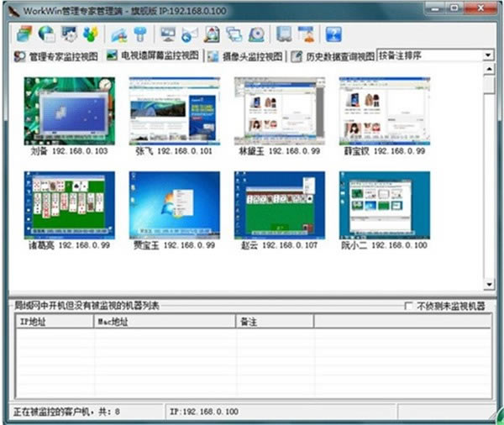Switch to 摄像头监控视图 tab
Image resolution: width=504 pixels, height=425 pixels.
(x=245, y=56)
